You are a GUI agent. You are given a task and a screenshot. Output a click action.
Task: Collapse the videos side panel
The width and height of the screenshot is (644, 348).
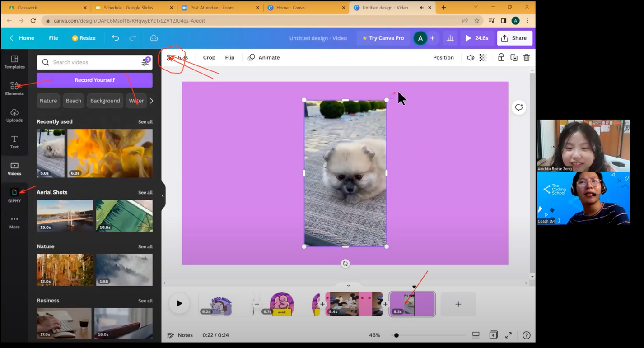point(163,195)
